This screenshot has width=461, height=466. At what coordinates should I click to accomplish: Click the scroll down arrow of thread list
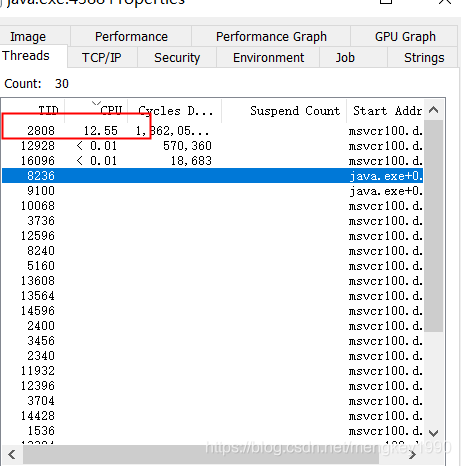(433, 433)
